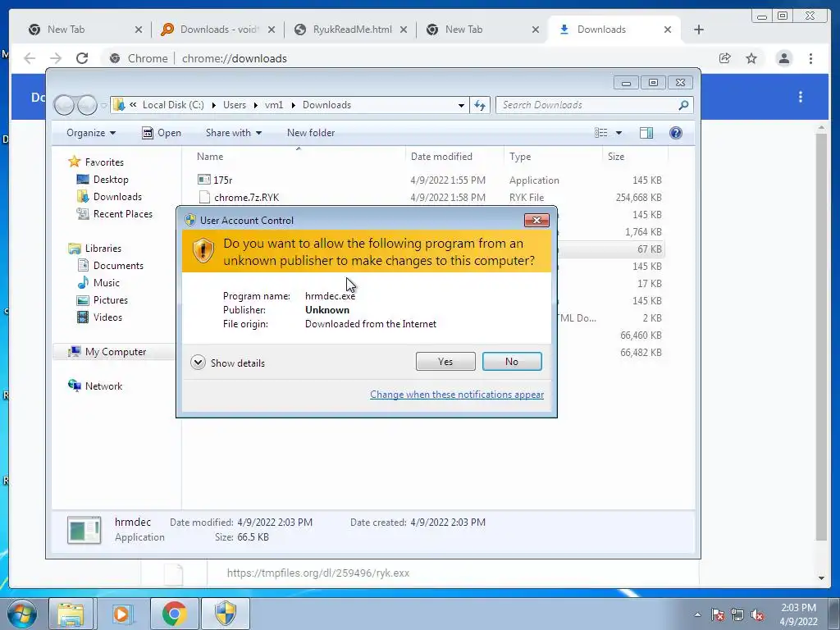This screenshot has height=630, width=840.
Task: Open Pictures library in the navigation pane
Action: coord(103,300)
